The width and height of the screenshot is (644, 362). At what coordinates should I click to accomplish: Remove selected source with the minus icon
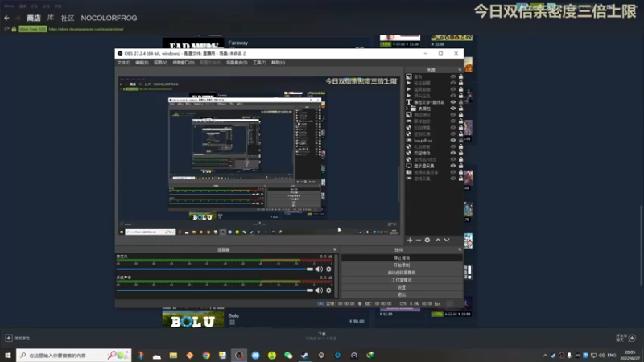(418, 240)
